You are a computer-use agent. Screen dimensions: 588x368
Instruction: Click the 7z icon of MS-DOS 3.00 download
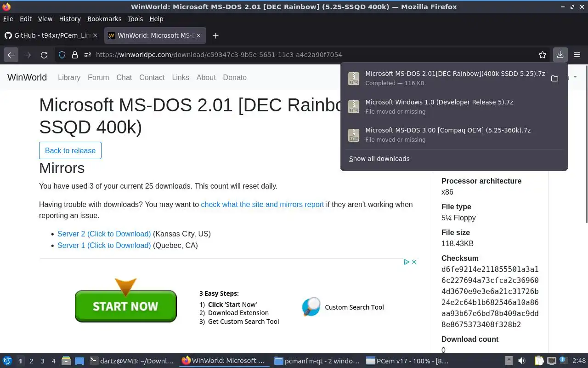[x=354, y=135]
